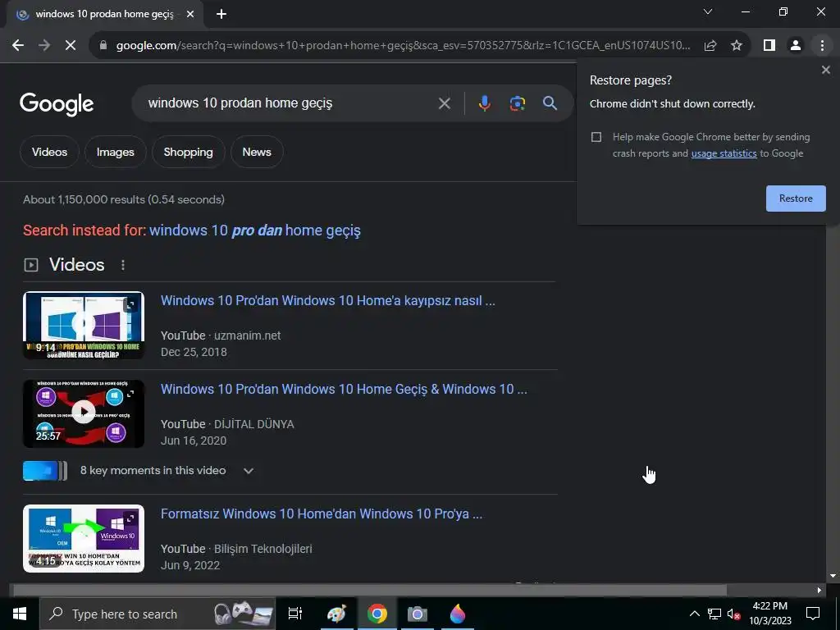
Task: Open the muted volume tray icon
Action: click(x=734, y=614)
